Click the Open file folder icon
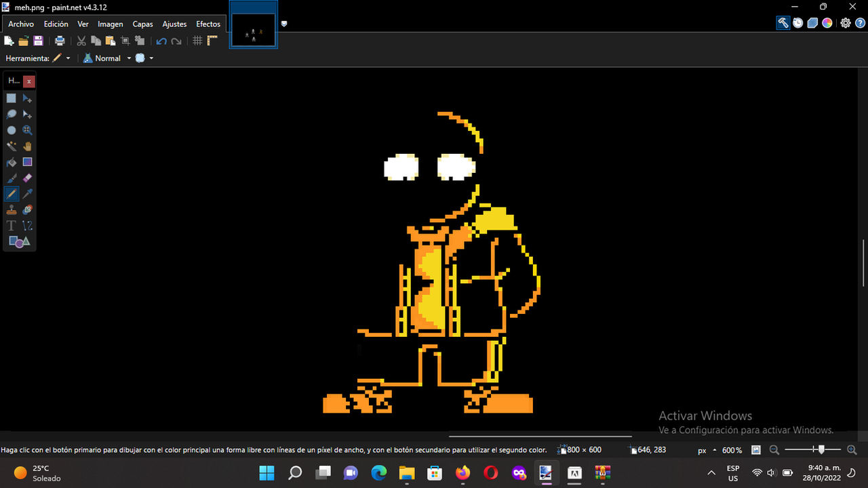Image resolution: width=868 pixels, height=488 pixels. tap(24, 41)
